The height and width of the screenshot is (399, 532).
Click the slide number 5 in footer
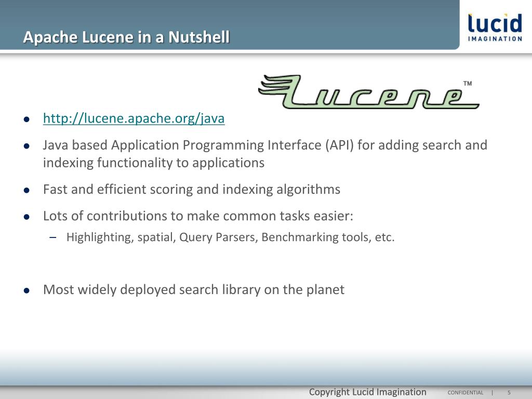(509, 393)
